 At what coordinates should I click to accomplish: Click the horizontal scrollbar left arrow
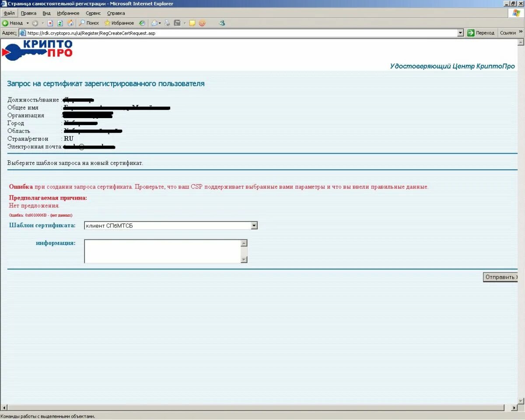coord(4,408)
